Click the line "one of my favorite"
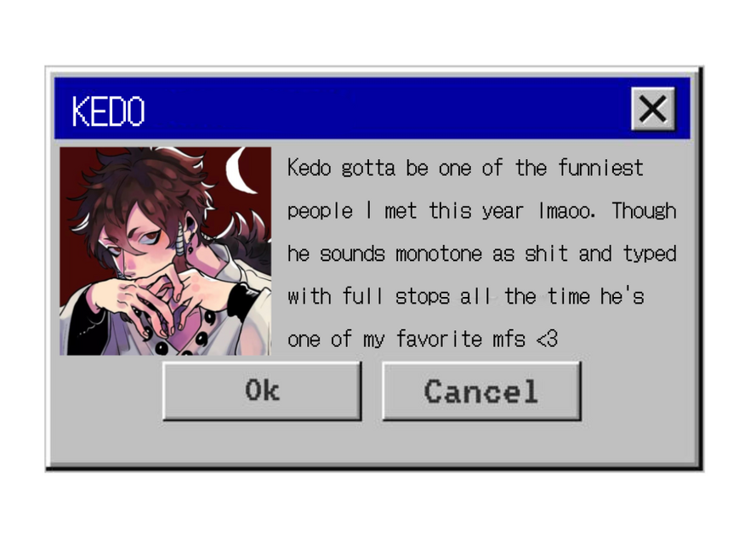 pyautogui.click(x=384, y=339)
